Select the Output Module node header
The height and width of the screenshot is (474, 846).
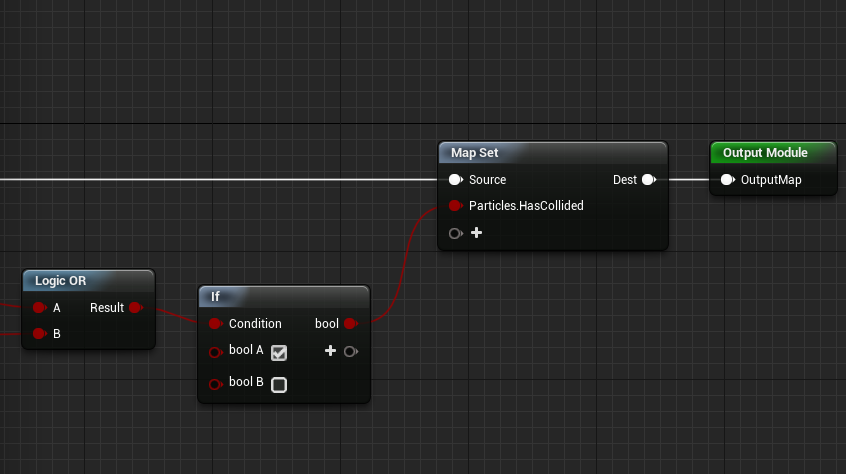coord(774,153)
